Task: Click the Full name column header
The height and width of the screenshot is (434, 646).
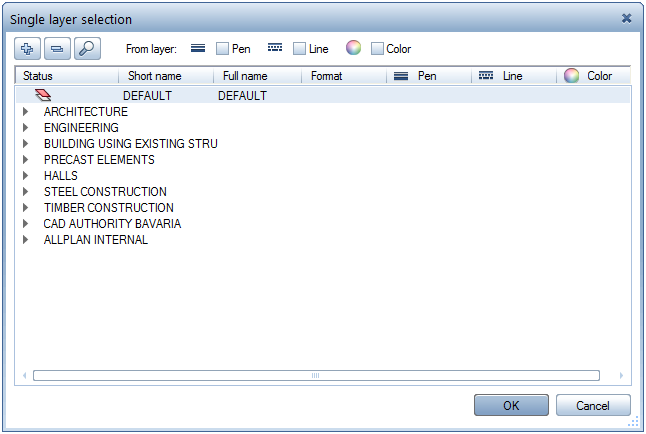Action: (x=245, y=76)
